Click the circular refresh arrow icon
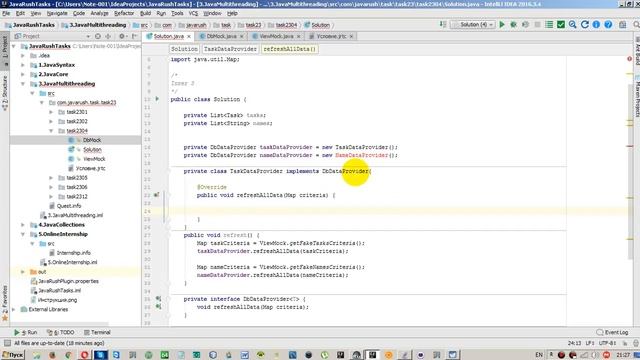 point(584,25)
